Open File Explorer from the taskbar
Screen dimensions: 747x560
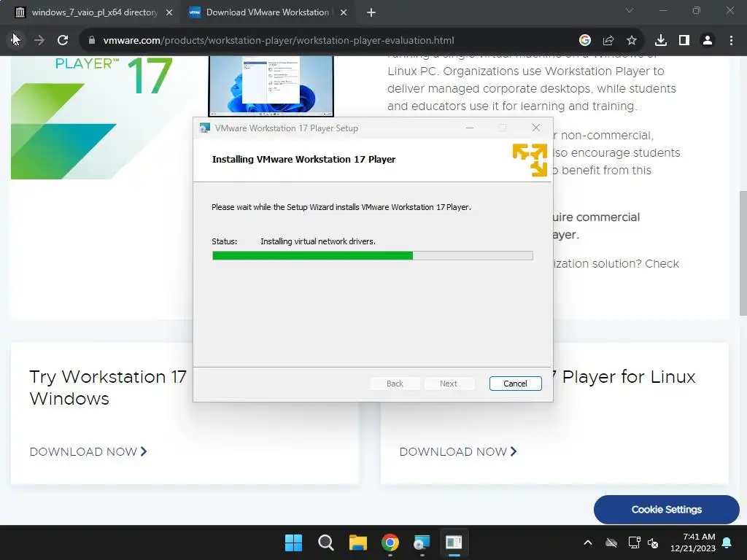pos(357,542)
